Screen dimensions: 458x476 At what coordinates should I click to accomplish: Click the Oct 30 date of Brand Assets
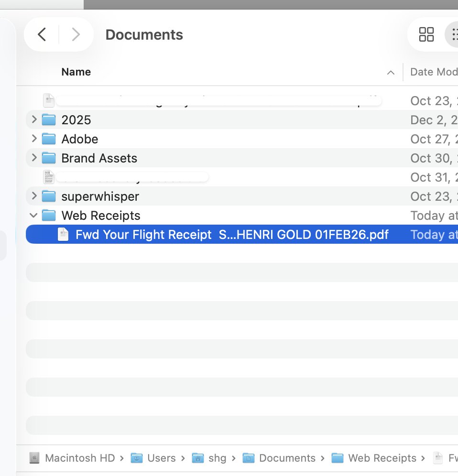(434, 158)
